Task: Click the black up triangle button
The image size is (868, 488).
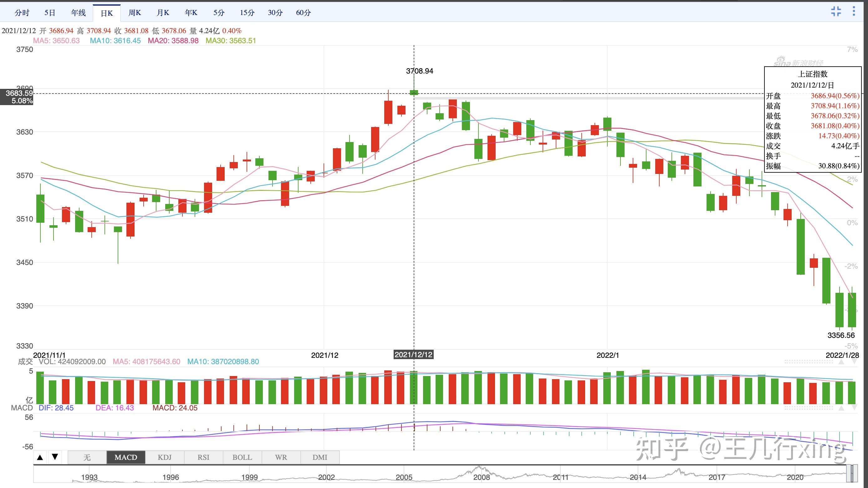Action: pos(40,457)
